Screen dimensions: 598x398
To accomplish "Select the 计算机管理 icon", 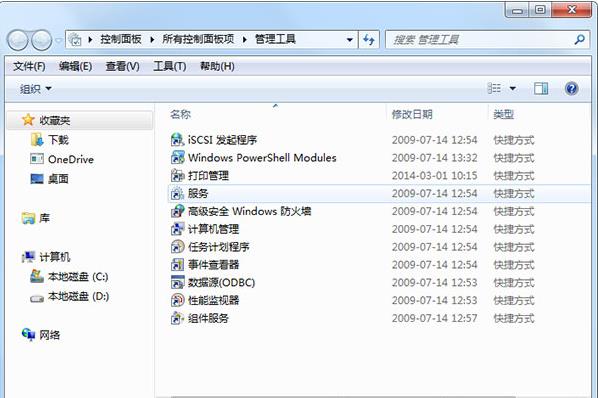I will (x=177, y=229).
